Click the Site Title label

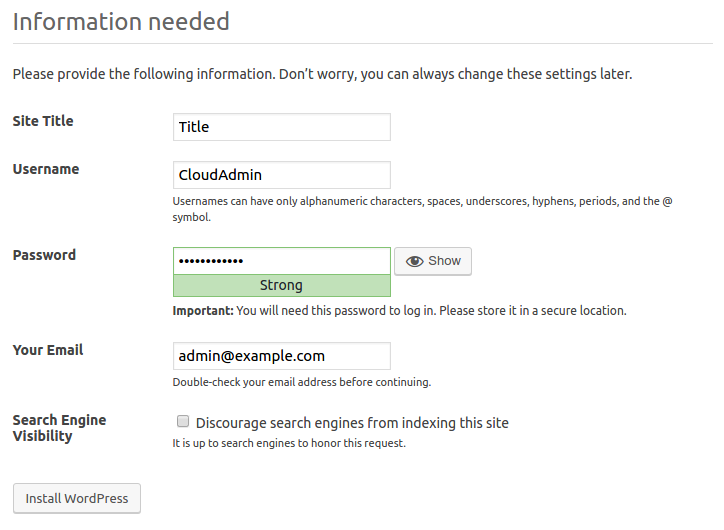pos(43,121)
